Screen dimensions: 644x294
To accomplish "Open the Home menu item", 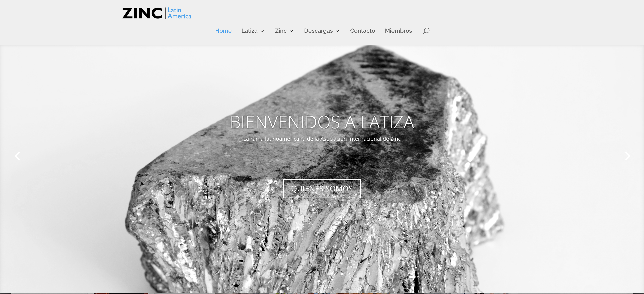I will [223, 31].
